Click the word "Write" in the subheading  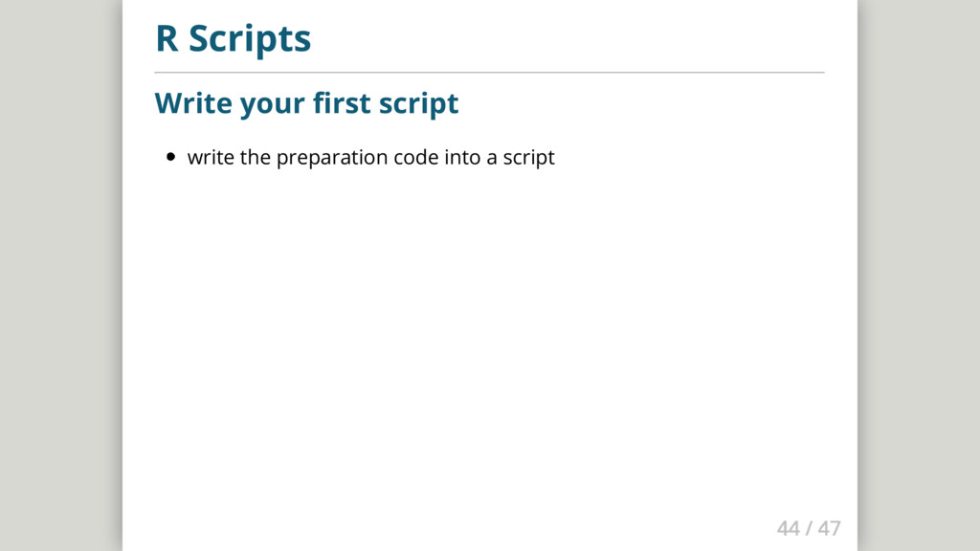pyautogui.click(x=194, y=103)
